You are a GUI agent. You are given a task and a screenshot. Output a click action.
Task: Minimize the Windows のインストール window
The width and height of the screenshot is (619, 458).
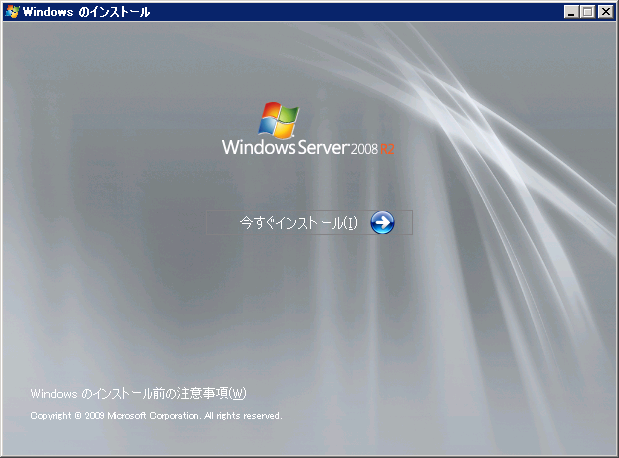[x=571, y=12]
